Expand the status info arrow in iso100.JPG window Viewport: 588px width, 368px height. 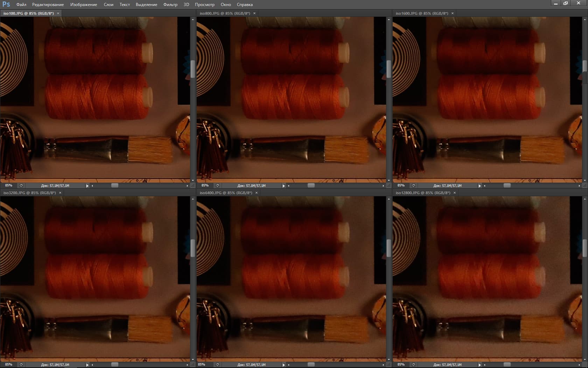coord(87,186)
